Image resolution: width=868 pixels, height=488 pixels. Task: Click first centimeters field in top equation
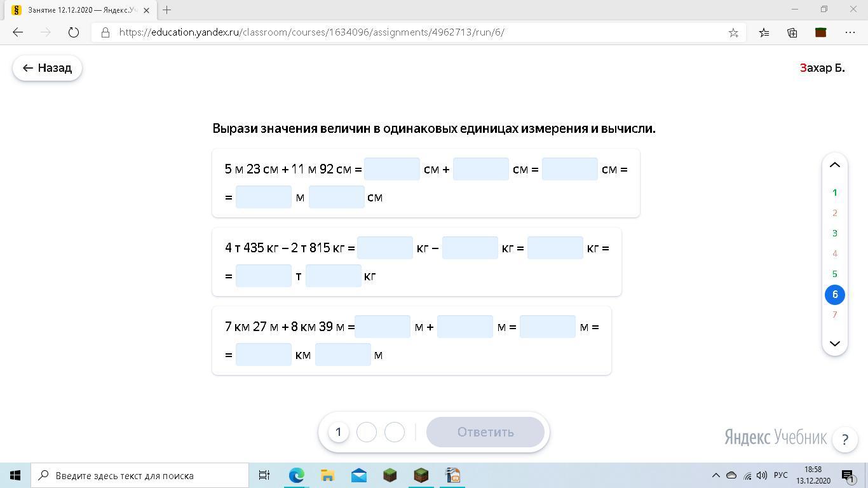(391, 169)
